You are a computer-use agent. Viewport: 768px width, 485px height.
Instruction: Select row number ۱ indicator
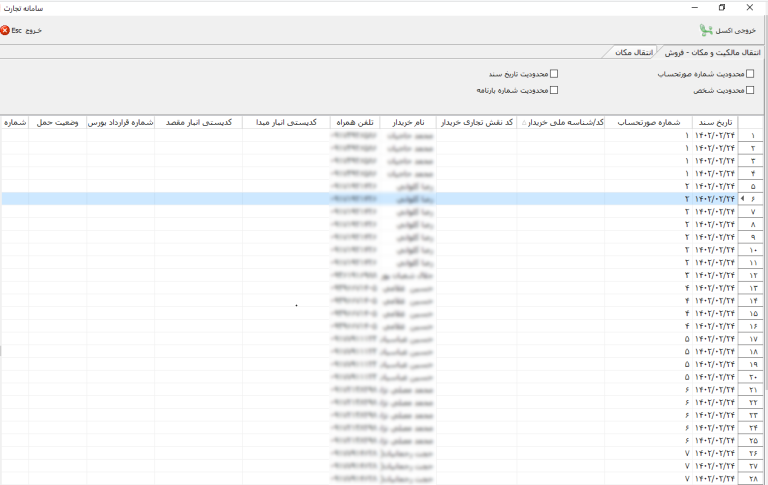(750, 135)
